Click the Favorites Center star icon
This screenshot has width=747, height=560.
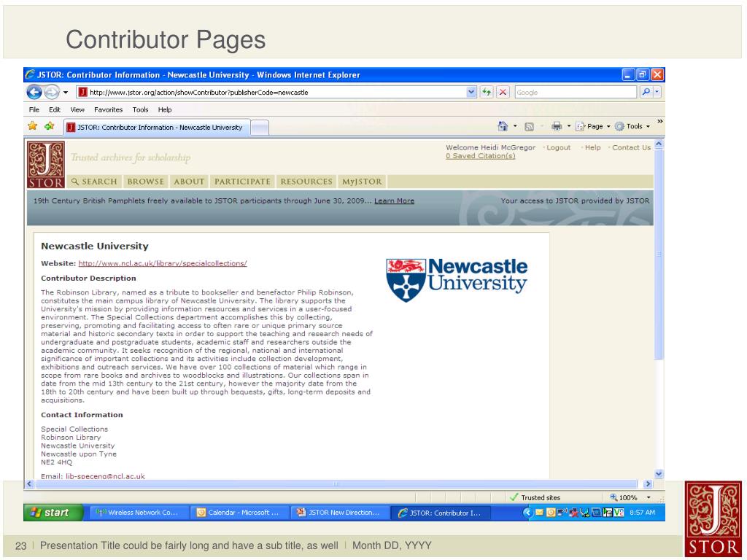coord(32,126)
